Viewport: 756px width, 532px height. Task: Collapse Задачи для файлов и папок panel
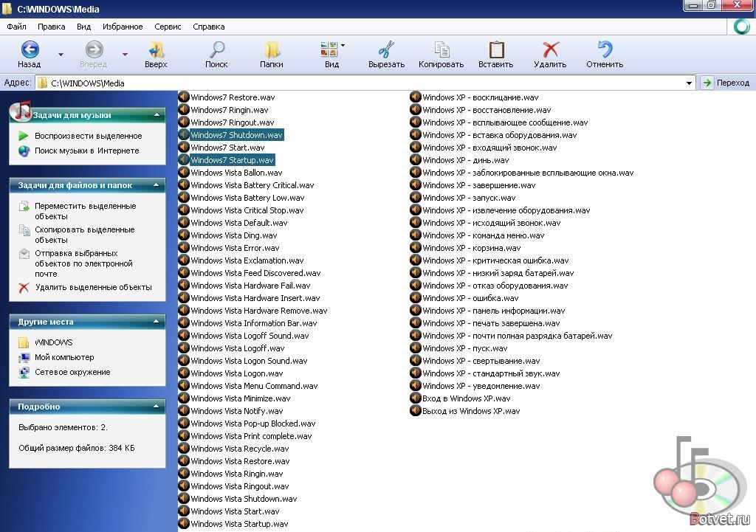157,185
